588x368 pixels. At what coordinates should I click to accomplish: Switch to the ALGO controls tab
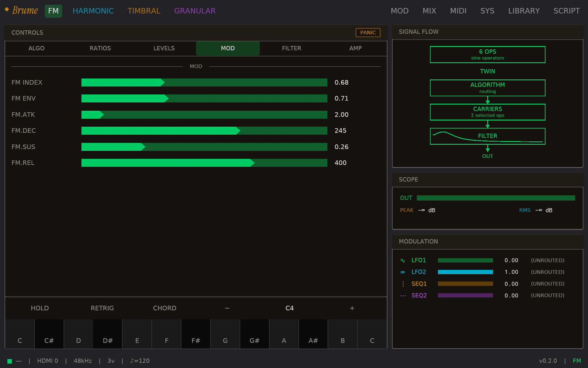36,48
